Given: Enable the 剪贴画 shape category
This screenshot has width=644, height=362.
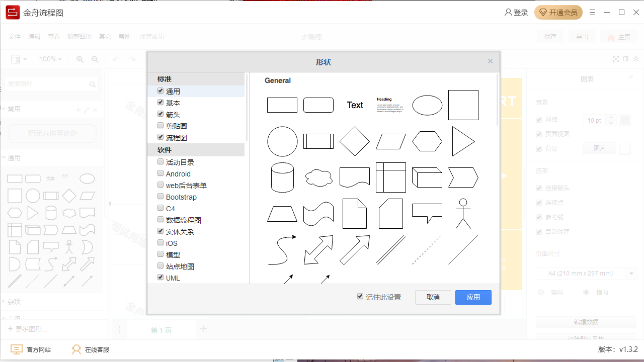Looking at the screenshot, I should tap(160, 125).
